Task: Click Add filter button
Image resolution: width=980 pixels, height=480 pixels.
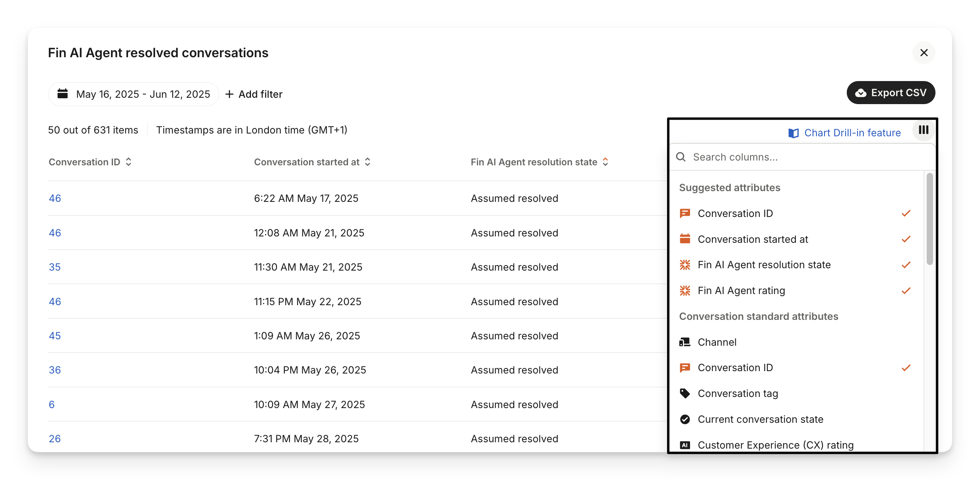Action: pos(254,94)
